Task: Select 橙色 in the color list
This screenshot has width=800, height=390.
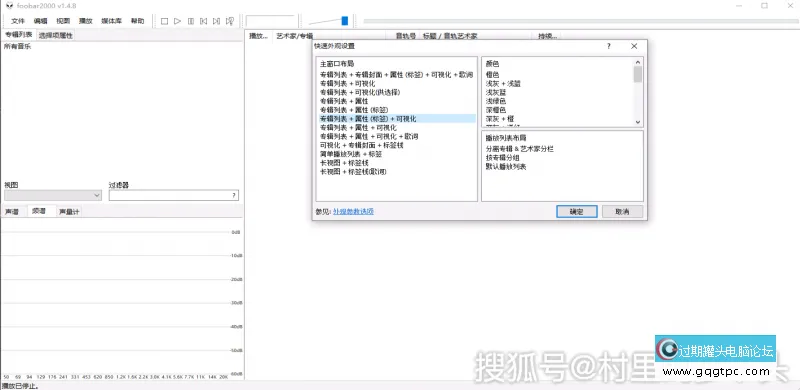Action: pyautogui.click(x=493, y=75)
